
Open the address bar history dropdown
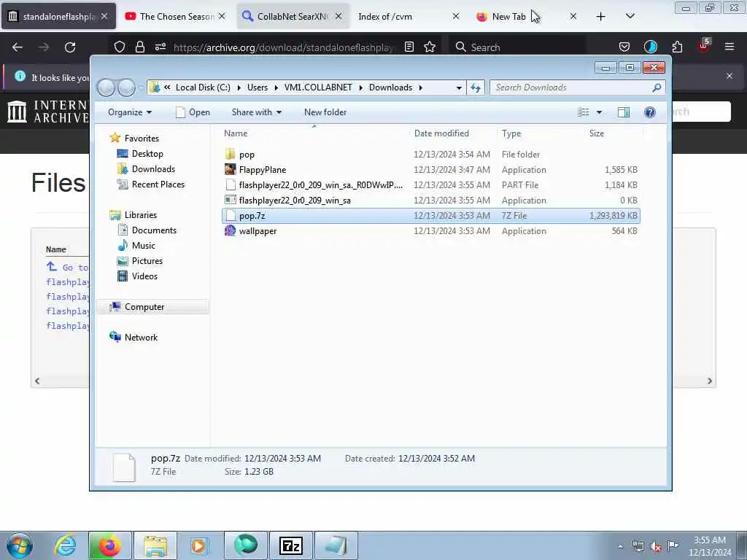pos(458,87)
